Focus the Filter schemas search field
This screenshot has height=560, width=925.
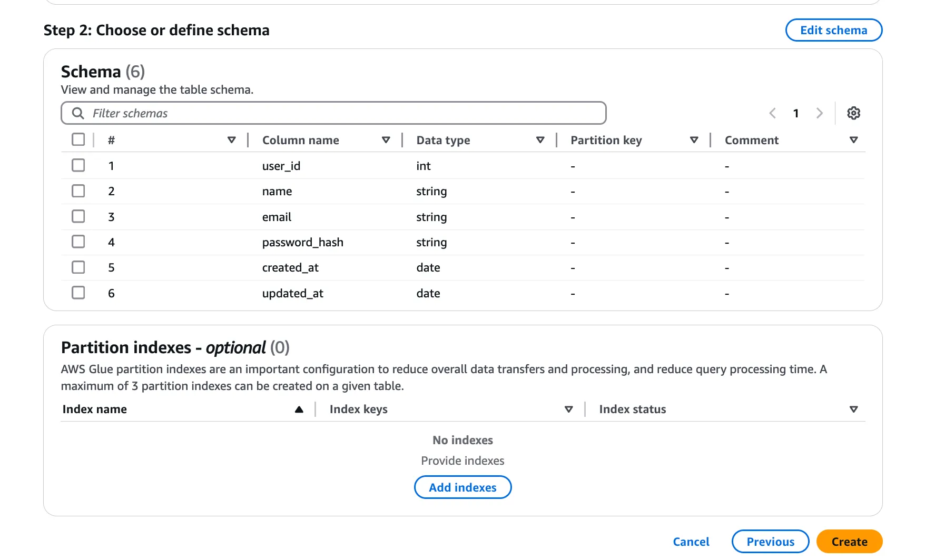coord(342,113)
